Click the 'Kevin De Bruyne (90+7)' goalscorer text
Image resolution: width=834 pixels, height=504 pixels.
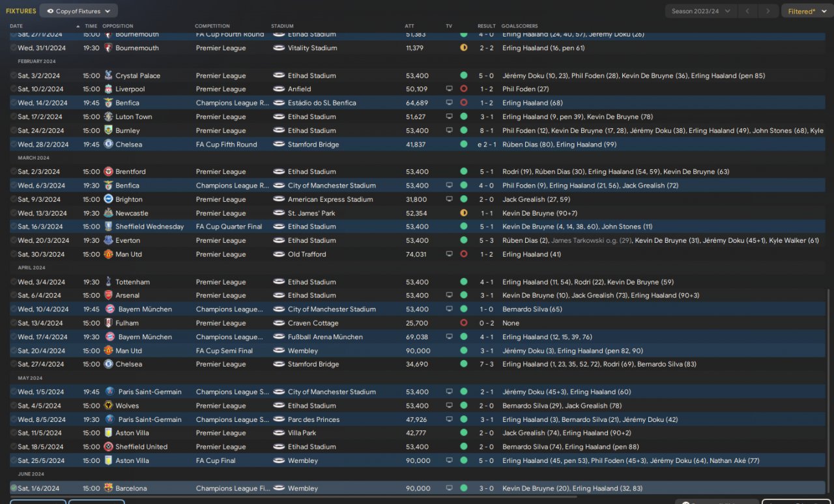(x=541, y=213)
